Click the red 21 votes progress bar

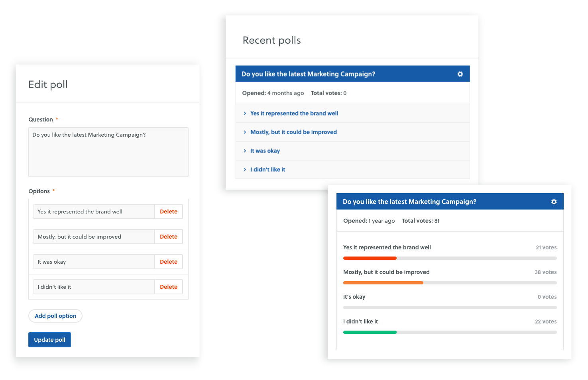(x=370, y=258)
